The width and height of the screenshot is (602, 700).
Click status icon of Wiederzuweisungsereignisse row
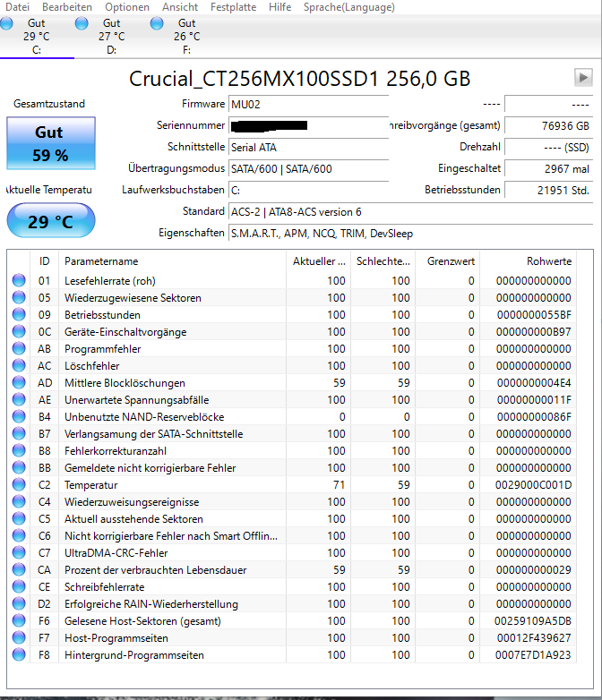tap(19, 501)
